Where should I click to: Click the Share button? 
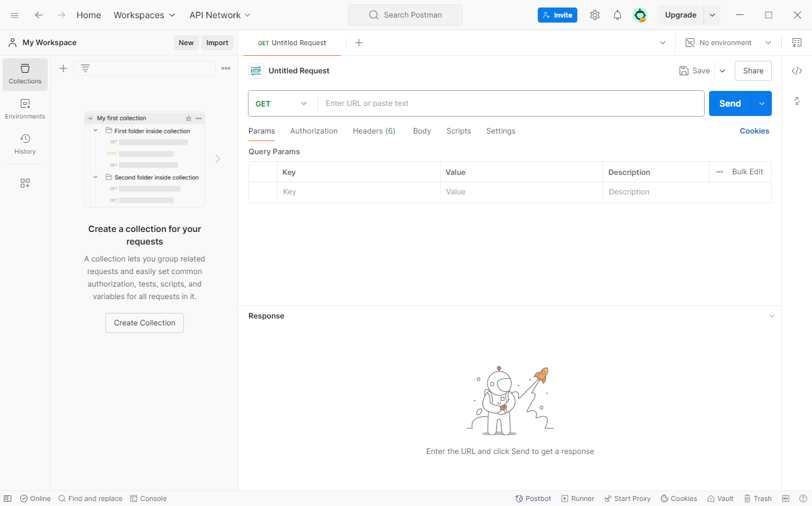click(x=753, y=71)
